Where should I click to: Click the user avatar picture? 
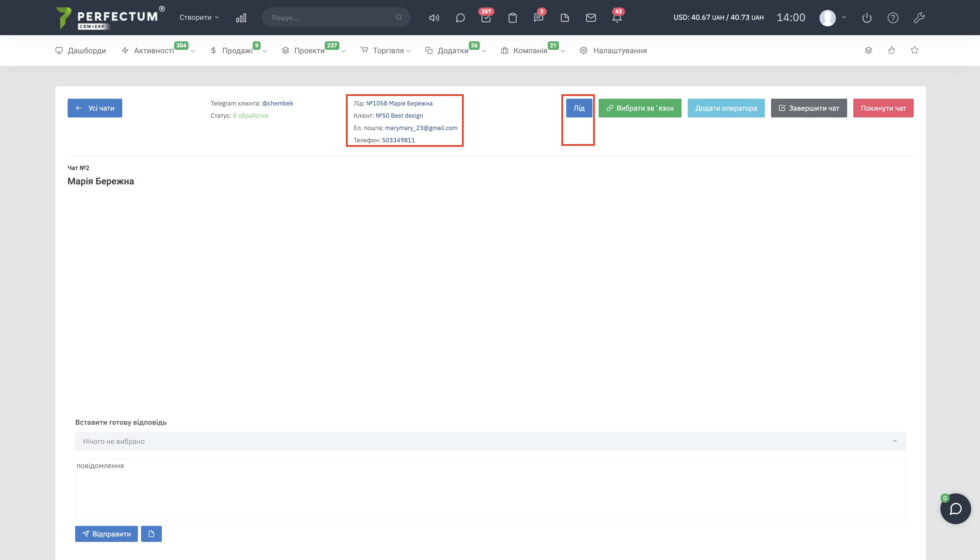click(827, 18)
